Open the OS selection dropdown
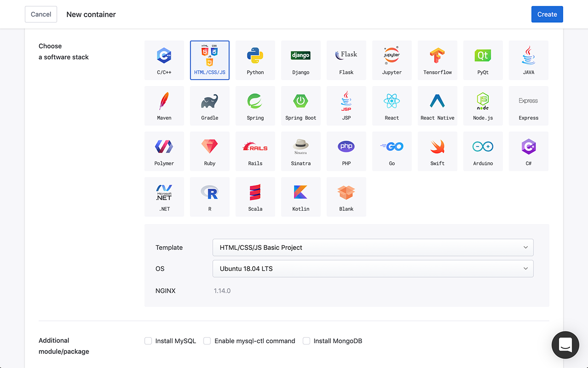 click(372, 269)
